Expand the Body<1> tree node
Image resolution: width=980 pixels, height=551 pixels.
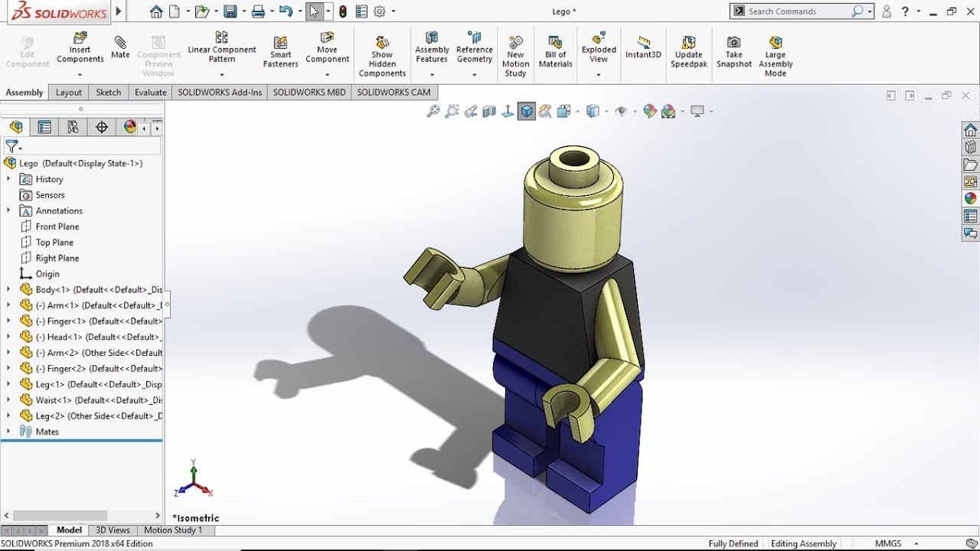tap(8, 289)
